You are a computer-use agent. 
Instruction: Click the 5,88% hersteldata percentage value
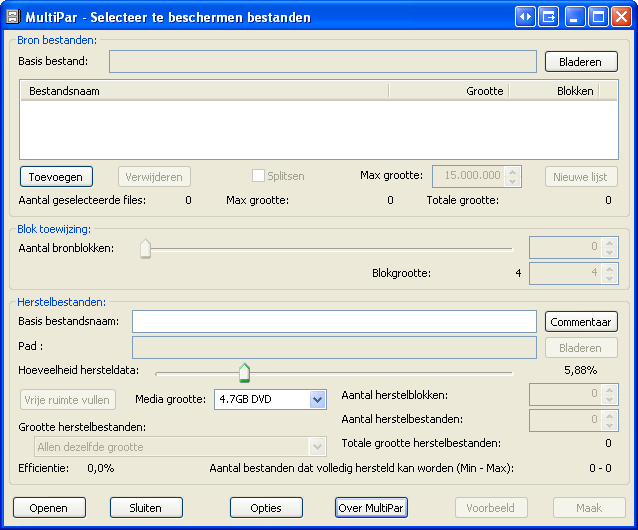click(x=581, y=370)
